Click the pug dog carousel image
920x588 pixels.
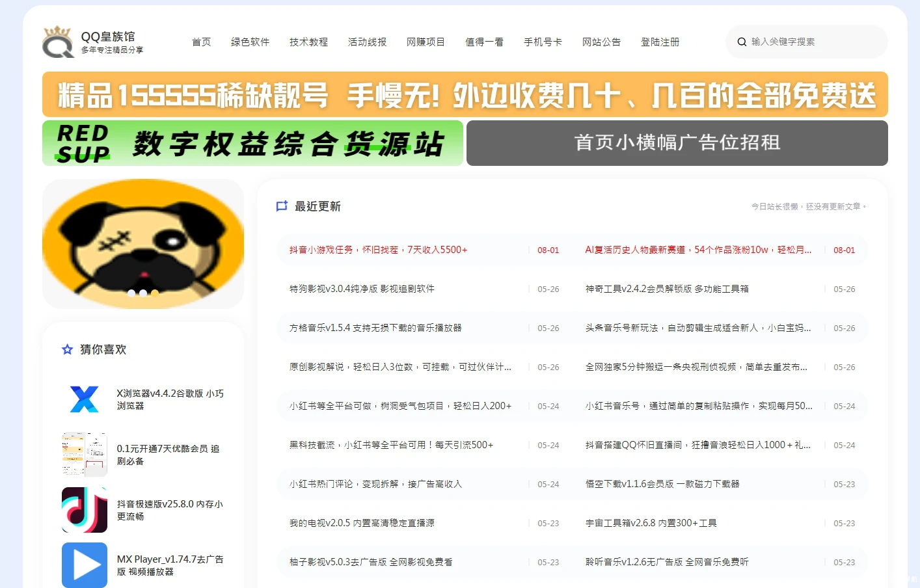pyautogui.click(x=143, y=244)
